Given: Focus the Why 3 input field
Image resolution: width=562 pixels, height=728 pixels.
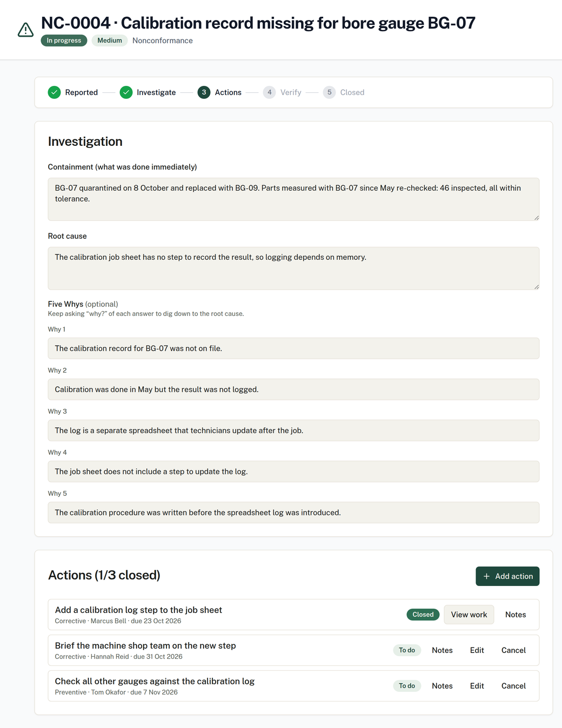Looking at the screenshot, I should [x=293, y=430].
